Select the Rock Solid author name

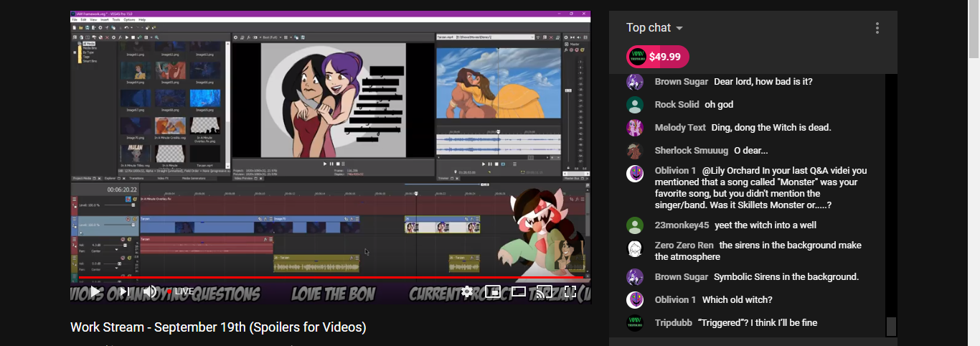[x=677, y=105]
